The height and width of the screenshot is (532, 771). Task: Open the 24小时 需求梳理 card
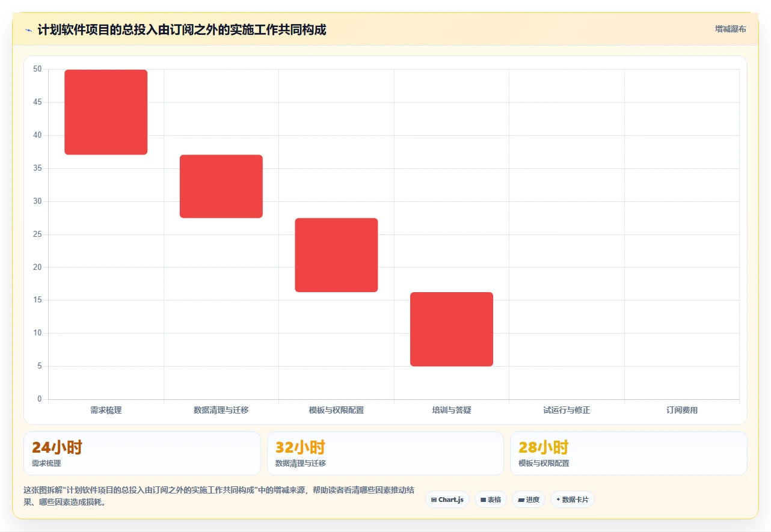tap(142, 453)
